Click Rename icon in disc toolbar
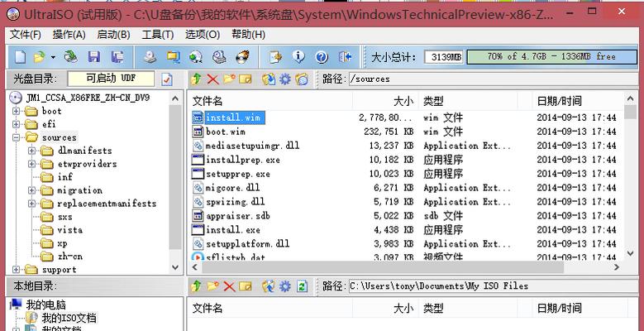Screen dimensions: 644x331 246,79
